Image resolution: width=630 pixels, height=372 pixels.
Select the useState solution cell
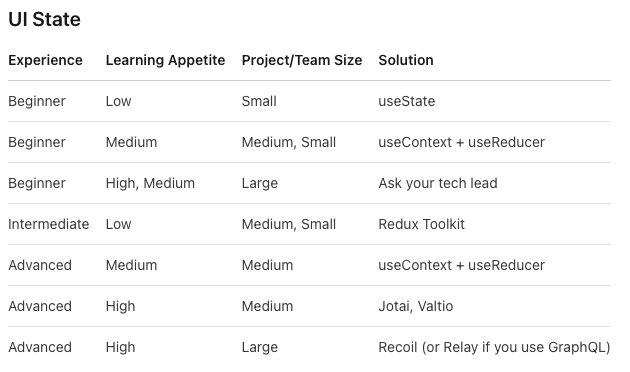[x=407, y=101]
